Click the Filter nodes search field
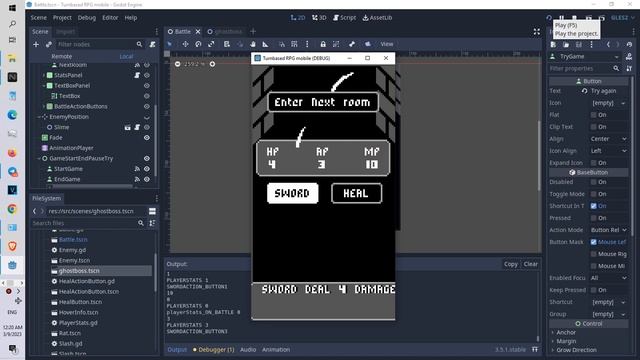This screenshot has height=360, width=640. pyautogui.click(x=100, y=44)
